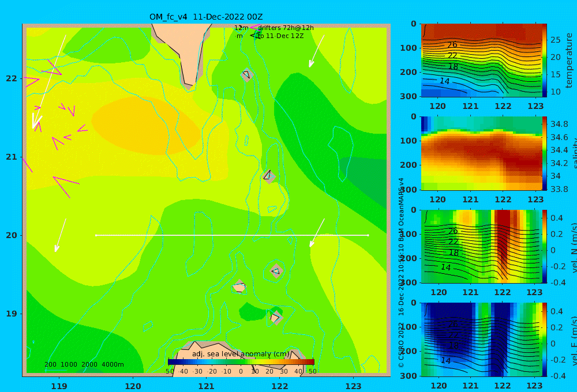Click the 122 longitude tick under salinity panel

coord(503,199)
